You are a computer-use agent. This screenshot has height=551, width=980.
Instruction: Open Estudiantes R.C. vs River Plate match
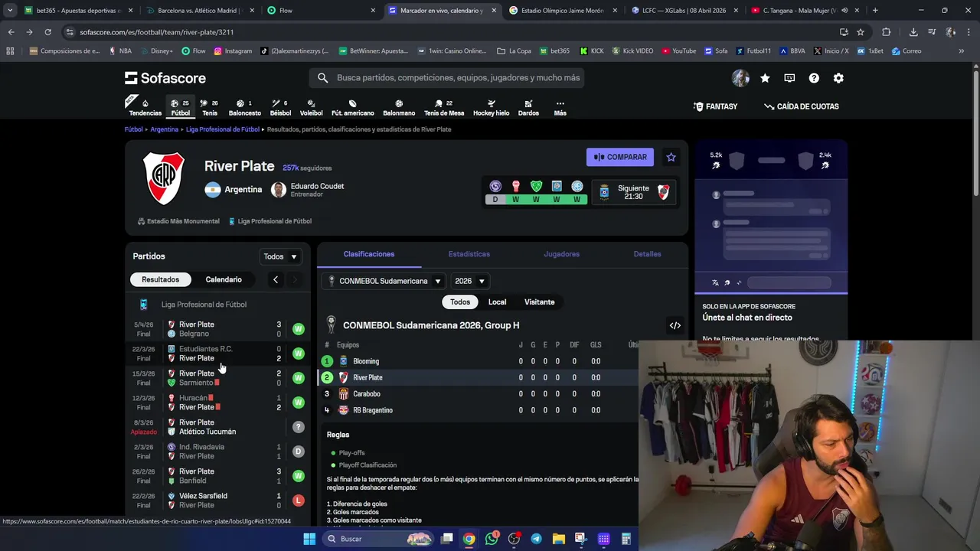click(220, 354)
